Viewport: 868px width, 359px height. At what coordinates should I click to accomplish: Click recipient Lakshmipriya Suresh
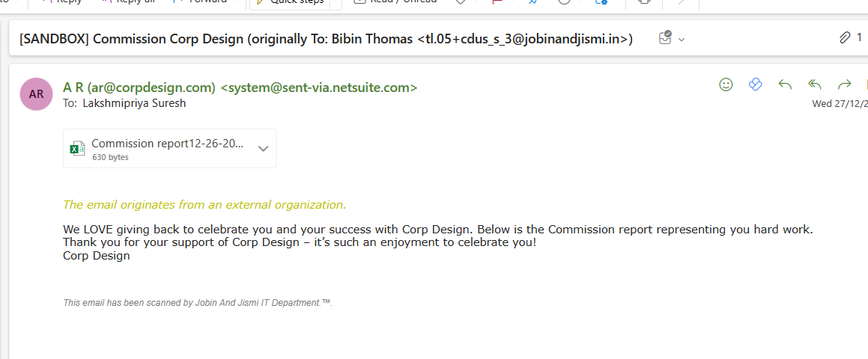click(134, 103)
